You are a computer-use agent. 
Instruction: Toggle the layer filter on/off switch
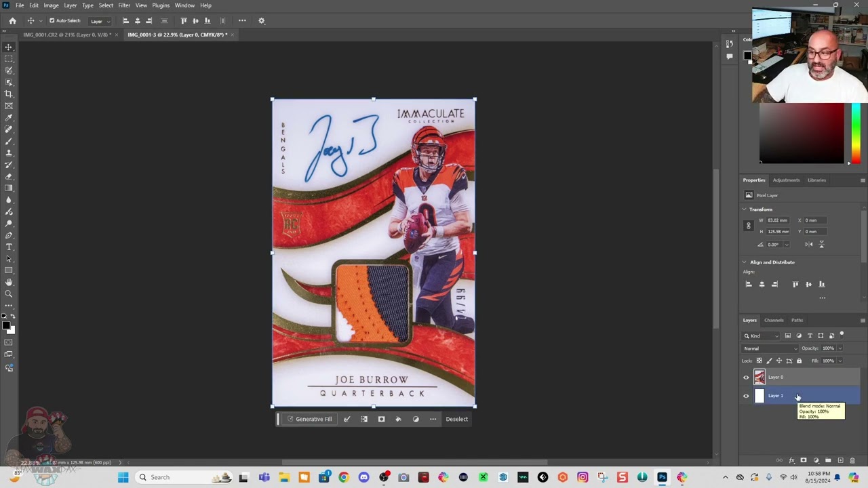click(x=842, y=335)
